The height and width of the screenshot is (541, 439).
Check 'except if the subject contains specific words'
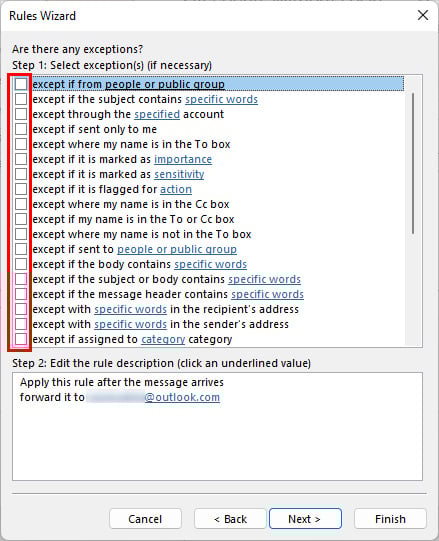(21, 99)
